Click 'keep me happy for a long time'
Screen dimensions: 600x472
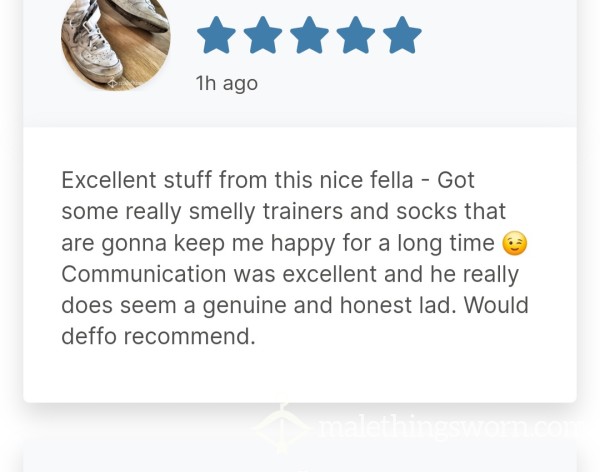(334, 243)
